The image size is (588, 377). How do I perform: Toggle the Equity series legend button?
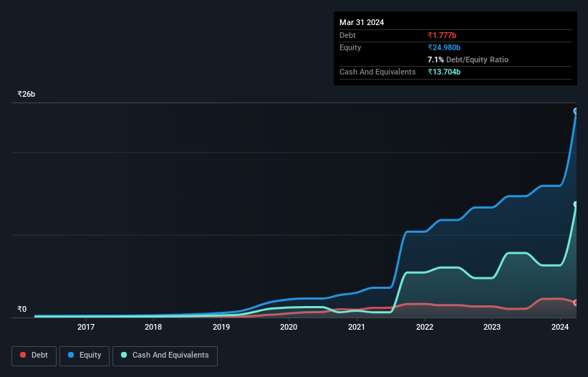(x=85, y=355)
